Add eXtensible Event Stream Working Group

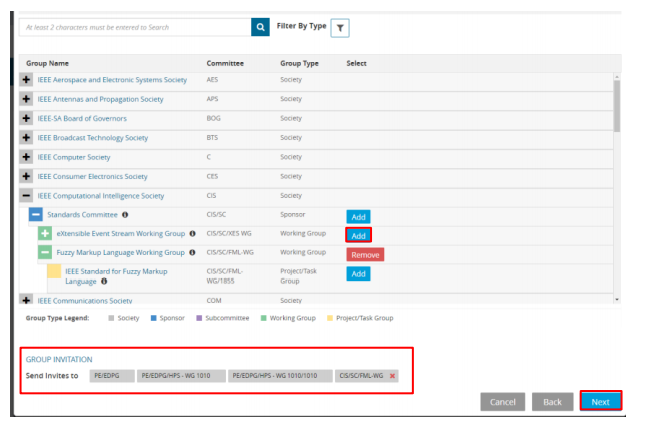(x=358, y=236)
